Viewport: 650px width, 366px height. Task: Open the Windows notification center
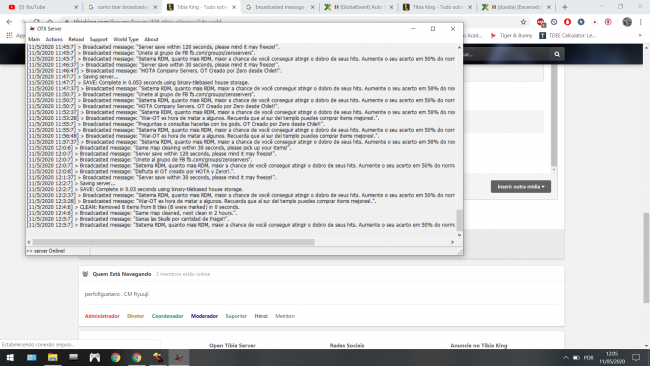click(636, 357)
